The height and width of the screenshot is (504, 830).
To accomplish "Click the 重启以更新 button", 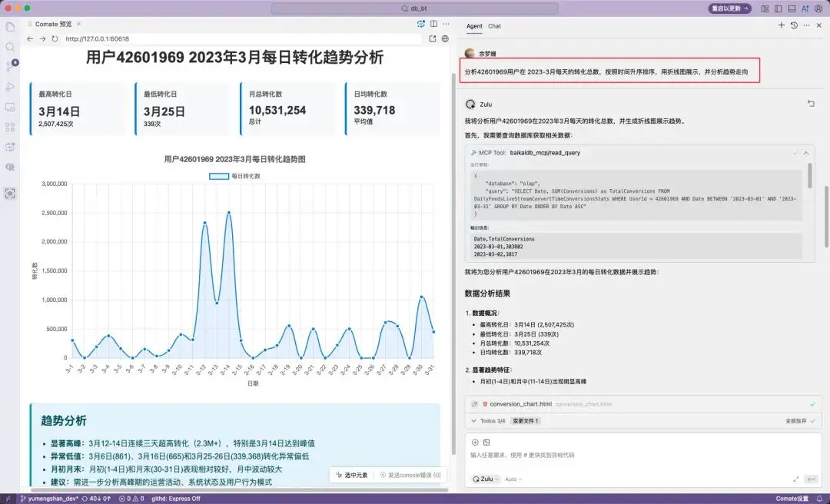I will coord(729,8).
